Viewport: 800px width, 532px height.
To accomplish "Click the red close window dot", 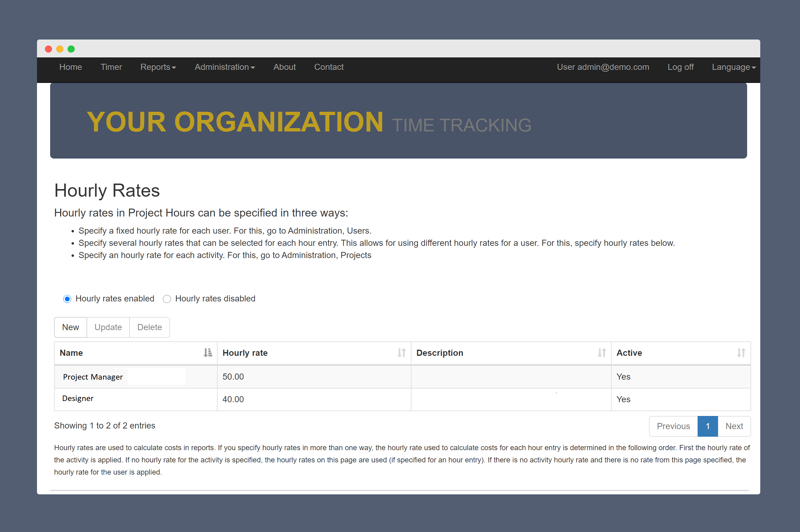I will coord(49,49).
